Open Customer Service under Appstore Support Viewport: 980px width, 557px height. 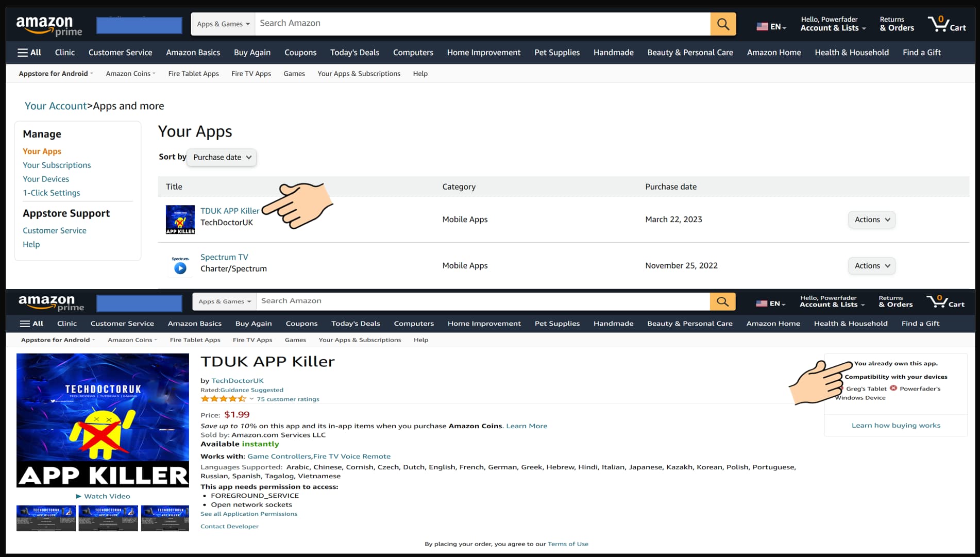click(55, 231)
